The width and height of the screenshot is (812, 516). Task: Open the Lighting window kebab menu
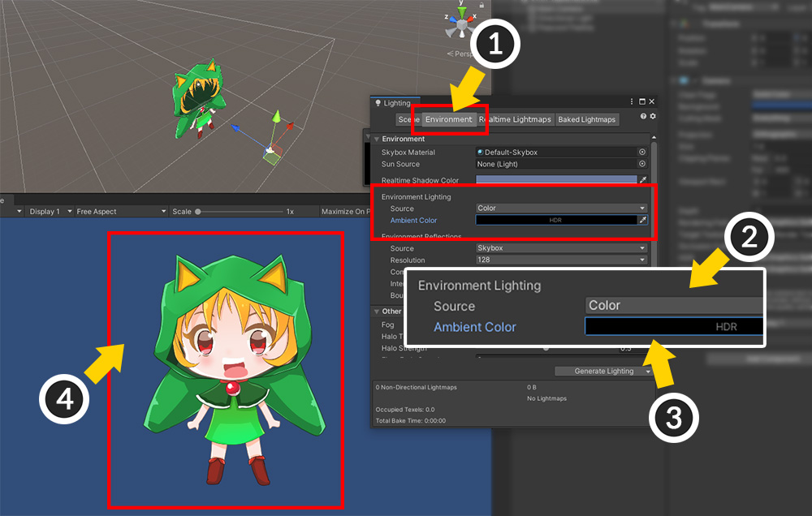pos(631,101)
